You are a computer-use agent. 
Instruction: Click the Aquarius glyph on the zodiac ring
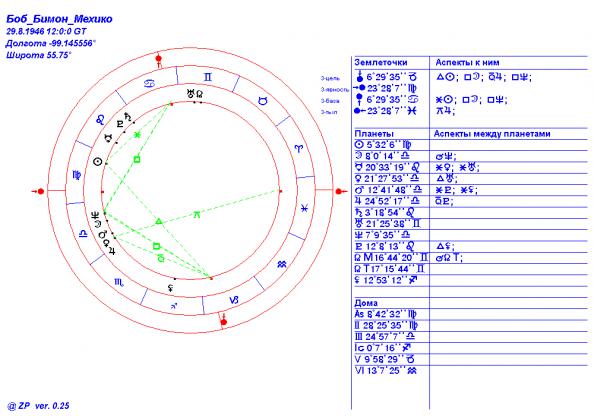point(282,264)
